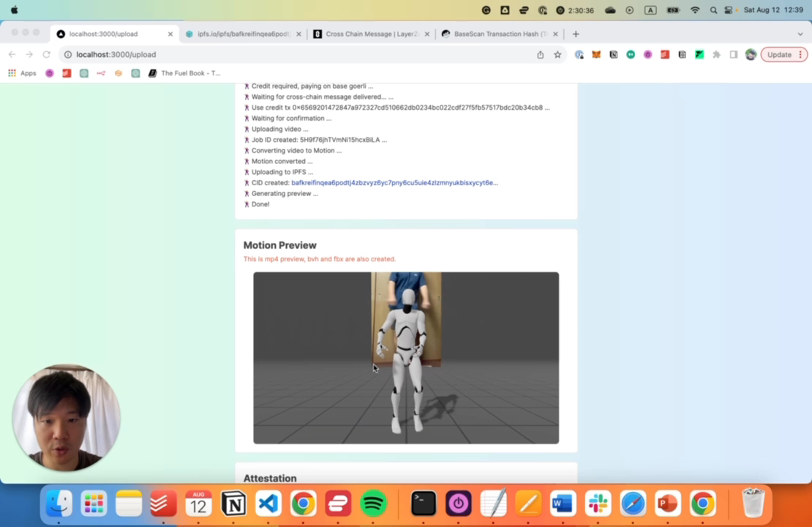
Task: Close the BaseScan Transaction Hash tab
Action: pos(555,34)
